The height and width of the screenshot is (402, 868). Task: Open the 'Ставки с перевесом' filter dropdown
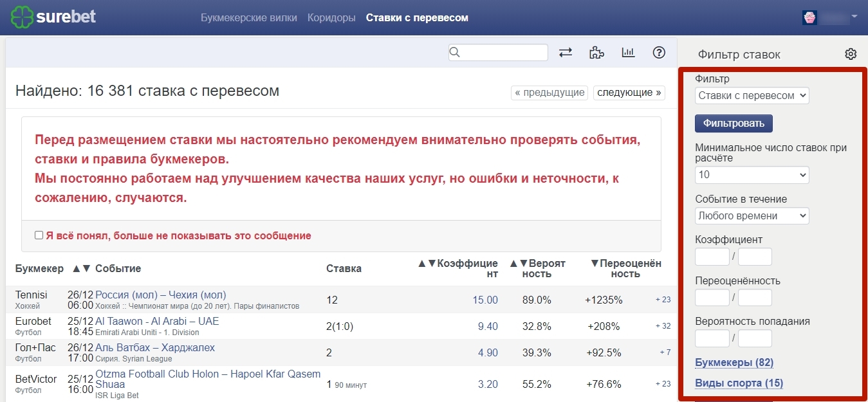point(752,95)
